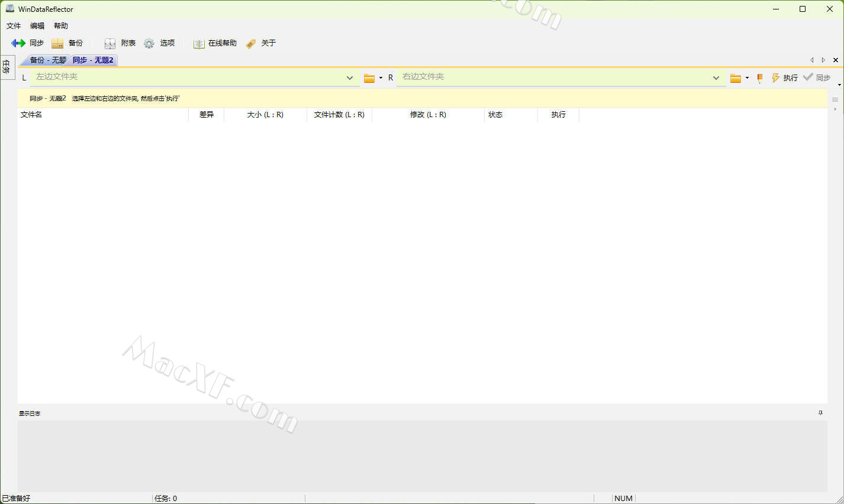844x504 pixels.
Task: Open 选项 options gear icon
Action: point(149,43)
